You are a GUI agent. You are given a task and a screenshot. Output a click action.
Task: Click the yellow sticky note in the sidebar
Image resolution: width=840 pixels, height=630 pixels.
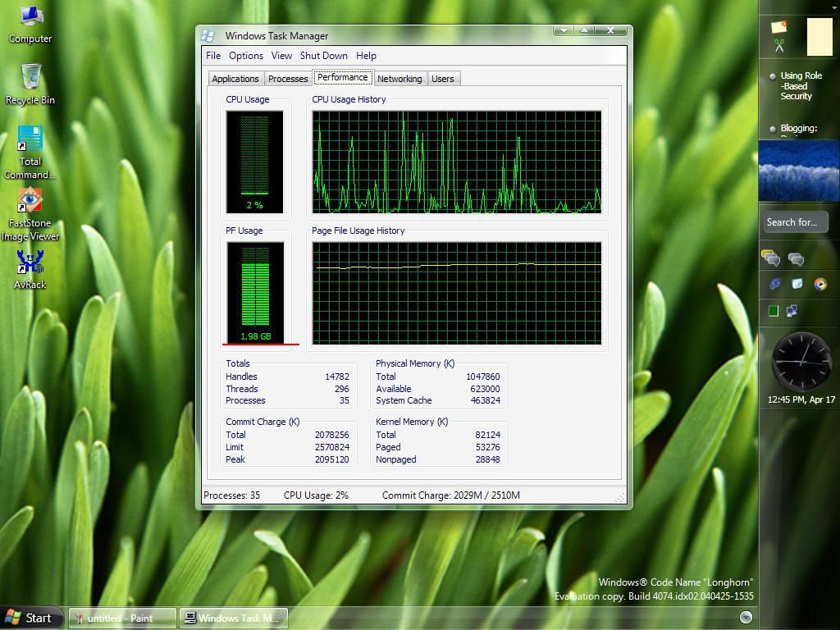coord(819,36)
